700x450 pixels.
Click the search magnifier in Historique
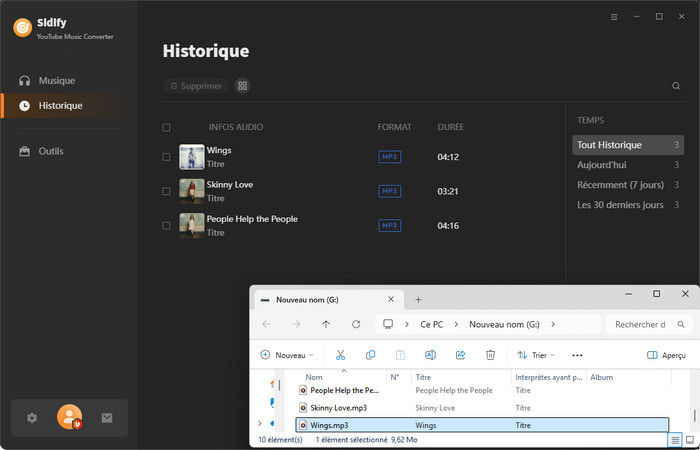coord(676,86)
